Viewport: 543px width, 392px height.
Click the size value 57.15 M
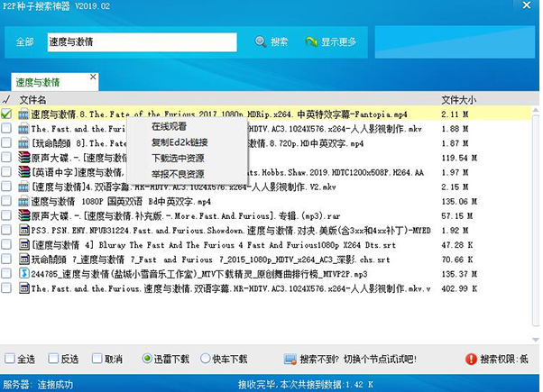[457, 216]
